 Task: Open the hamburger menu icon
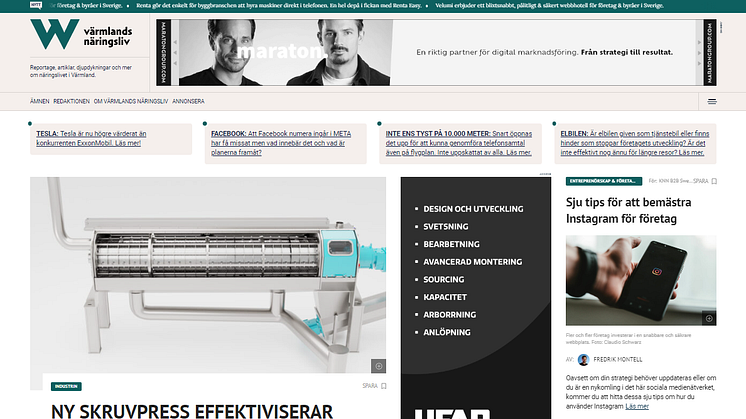pyautogui.click(x=712, y=101)
